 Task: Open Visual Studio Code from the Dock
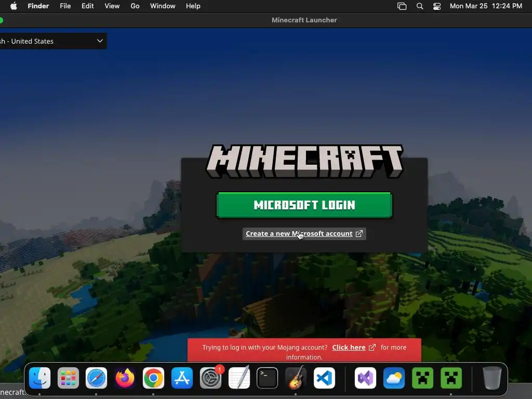[324, 378]
